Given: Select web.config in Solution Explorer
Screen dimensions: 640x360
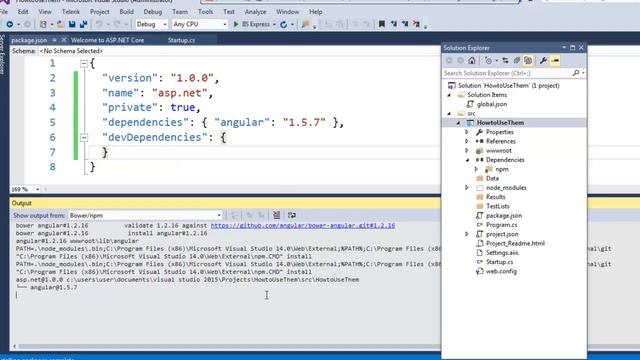Looking at the screenshot, I should coord(501,271).
